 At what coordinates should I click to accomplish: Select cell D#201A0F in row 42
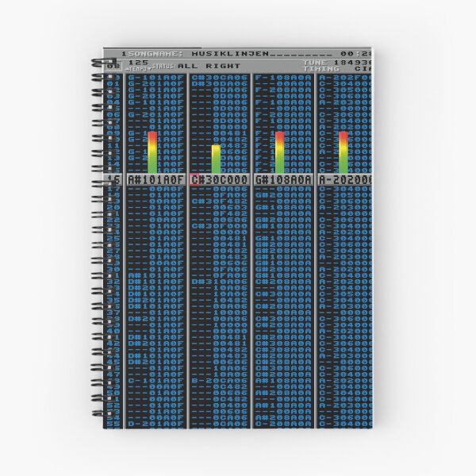click(x=156, y=344)
